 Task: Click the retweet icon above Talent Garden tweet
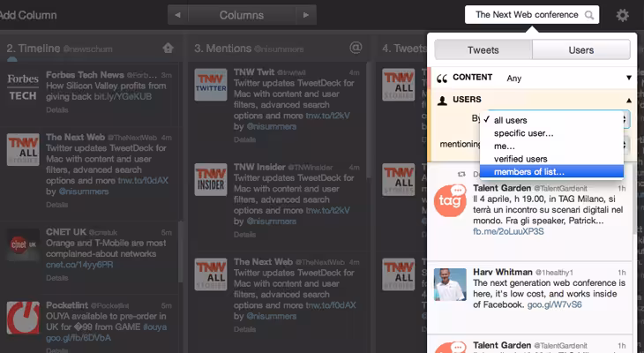pos(461,174)
